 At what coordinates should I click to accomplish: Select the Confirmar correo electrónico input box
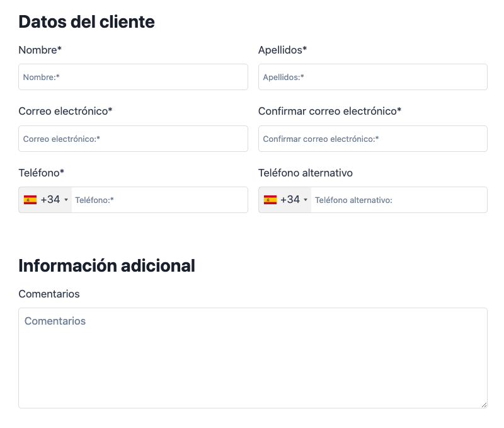click(373, 139)
